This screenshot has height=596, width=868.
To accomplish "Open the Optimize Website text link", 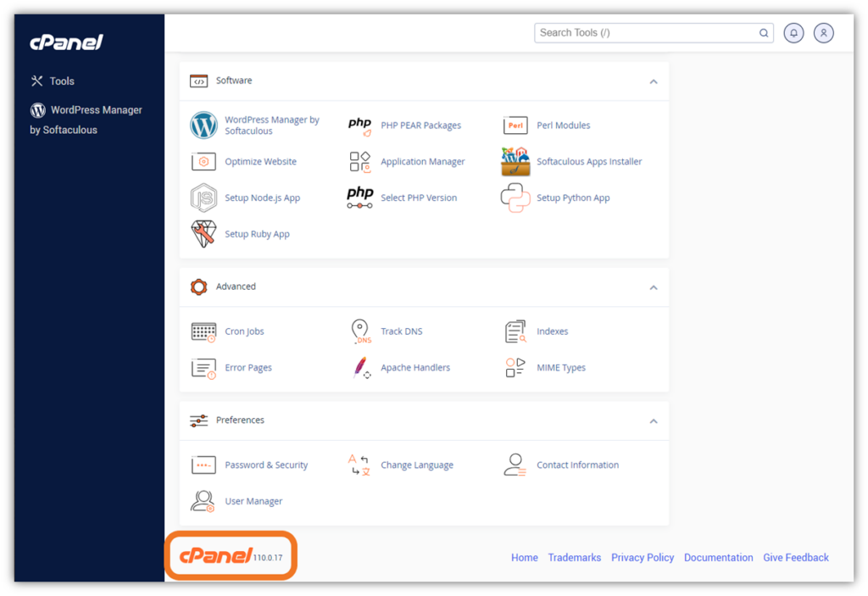I will pos(260,162).
